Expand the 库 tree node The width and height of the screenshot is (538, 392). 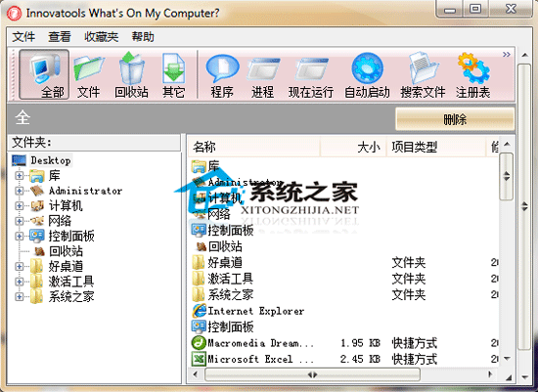[x=20, y=176]
